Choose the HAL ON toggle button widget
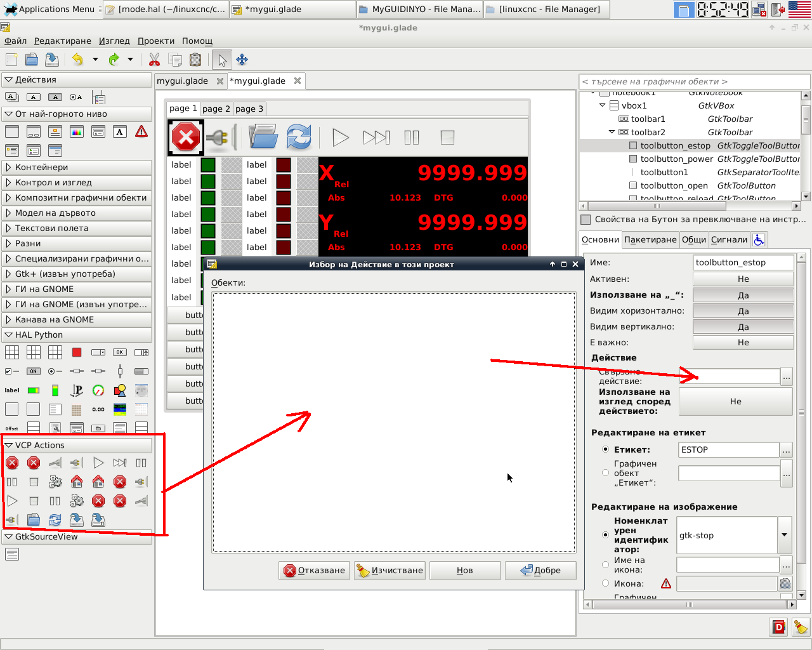This screenshot has height=650, width=812. click(x=34, y=371)
